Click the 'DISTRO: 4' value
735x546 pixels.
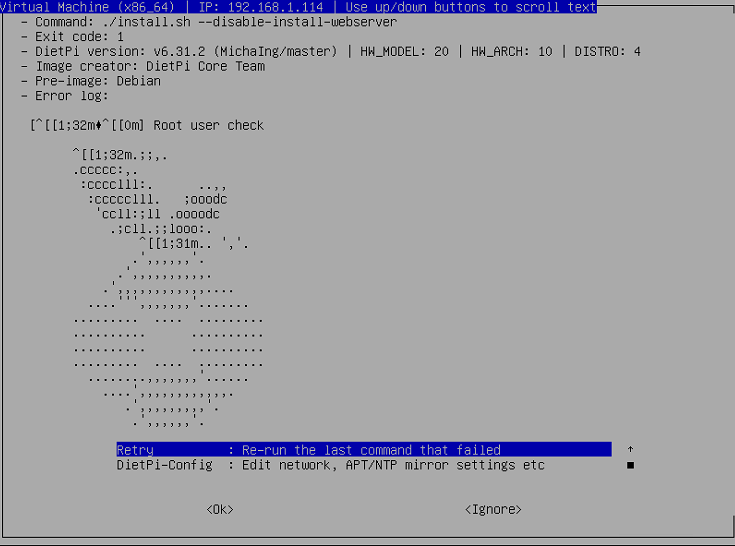[607, 52]
